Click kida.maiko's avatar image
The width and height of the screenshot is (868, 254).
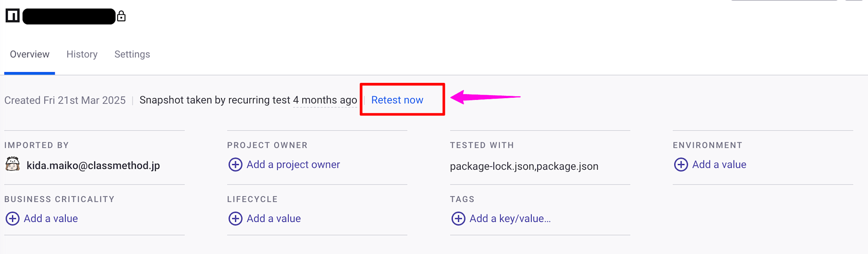[13, 165]
